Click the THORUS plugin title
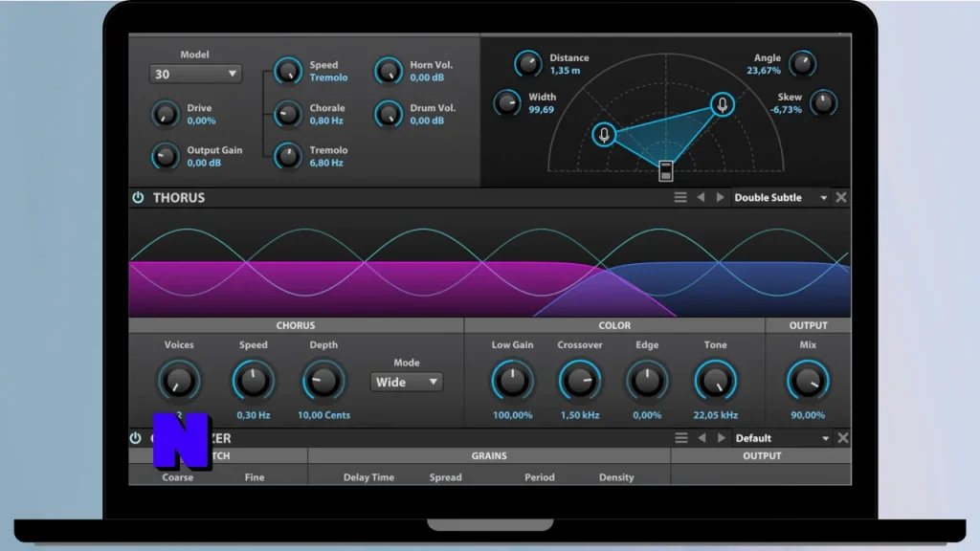 (179, 197)
